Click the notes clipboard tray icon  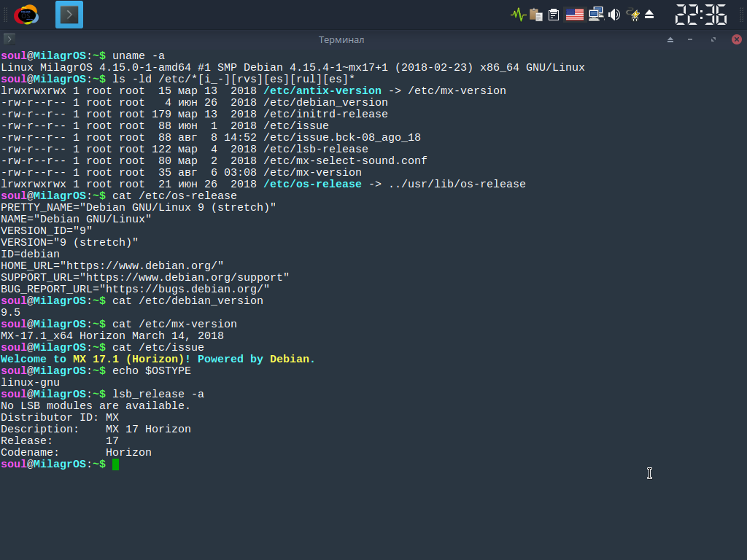(x=554, y=15)
